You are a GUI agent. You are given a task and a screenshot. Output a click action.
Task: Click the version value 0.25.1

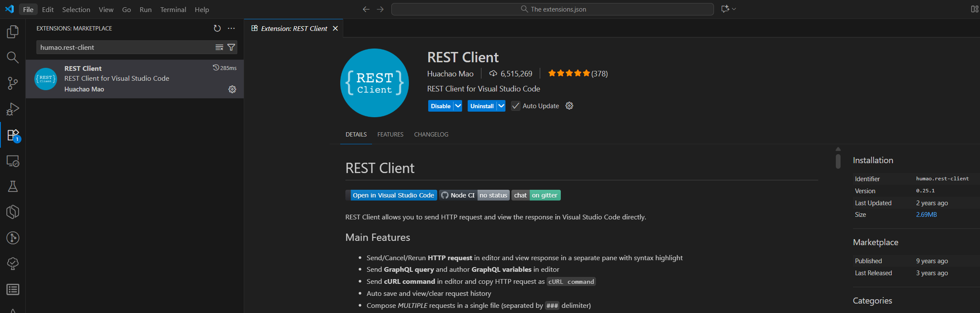pos(926,191)
